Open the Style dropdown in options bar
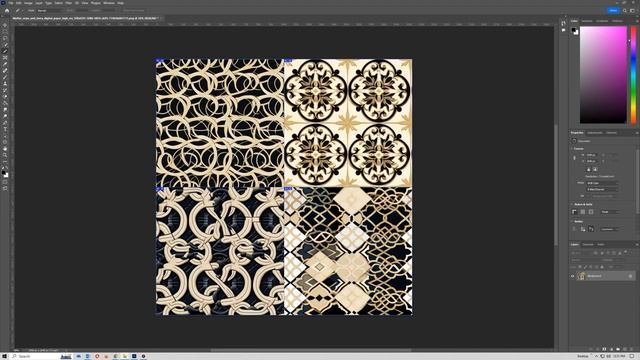The height and width of the screenshot is (360, 640). pyautogui.click(x=49, y=11)
